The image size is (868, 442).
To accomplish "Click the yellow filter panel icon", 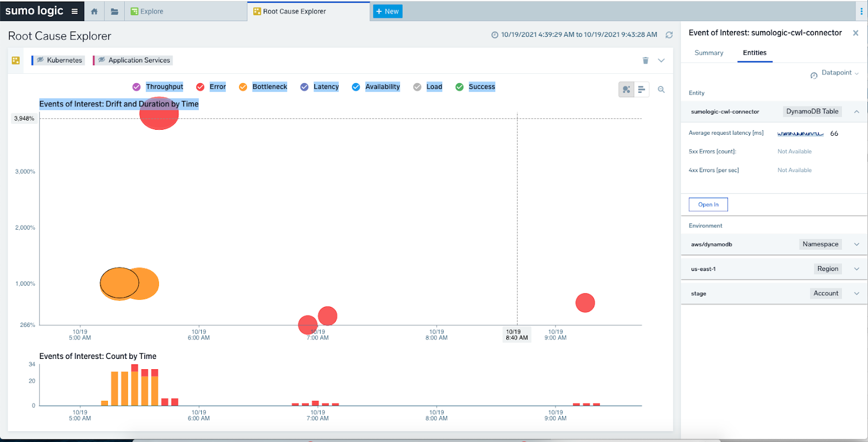I will tap(16, 60).
